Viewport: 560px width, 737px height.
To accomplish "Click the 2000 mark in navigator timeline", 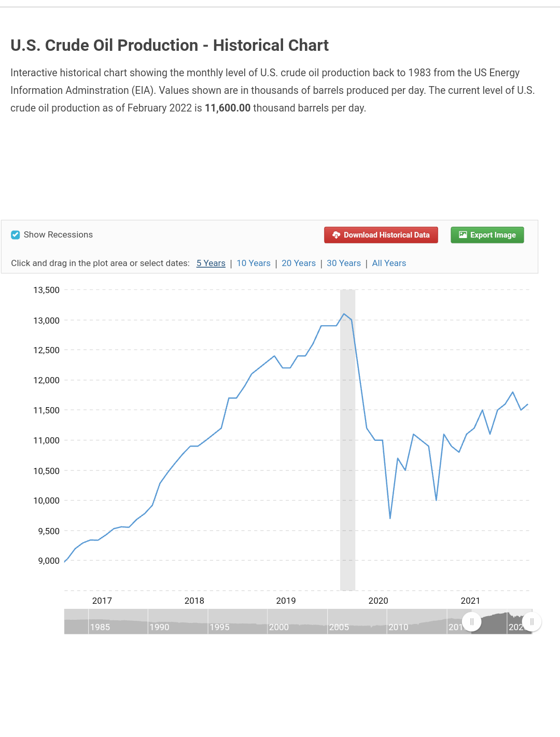I will [279, 627].
